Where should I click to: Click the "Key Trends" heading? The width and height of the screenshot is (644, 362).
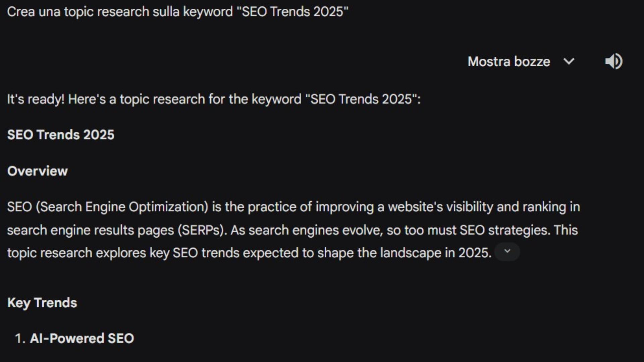click(42, 303)
